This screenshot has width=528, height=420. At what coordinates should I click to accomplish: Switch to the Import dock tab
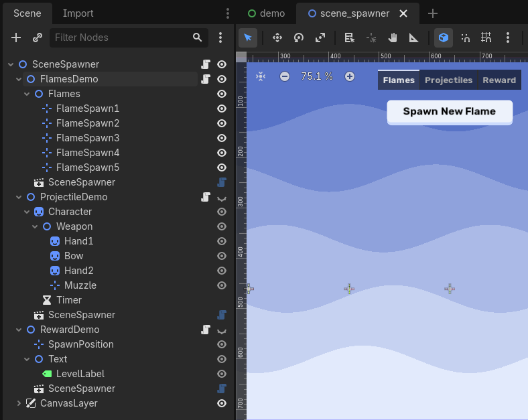78,13
